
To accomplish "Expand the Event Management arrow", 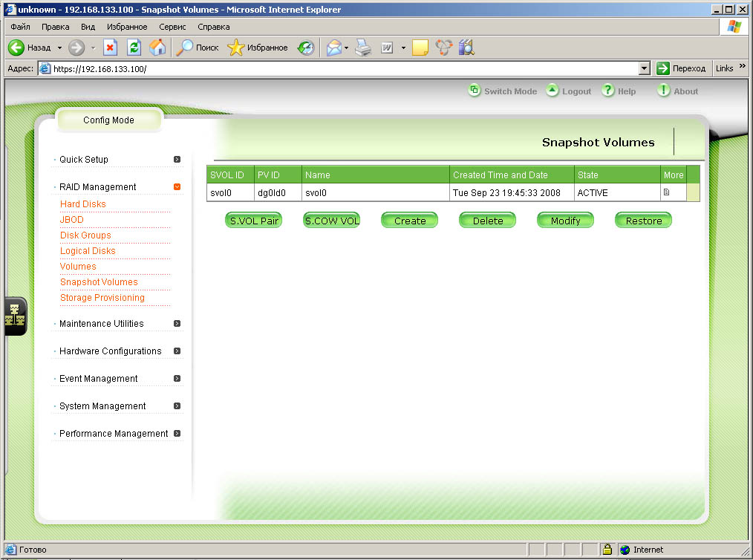I will [x=177, y=379].
